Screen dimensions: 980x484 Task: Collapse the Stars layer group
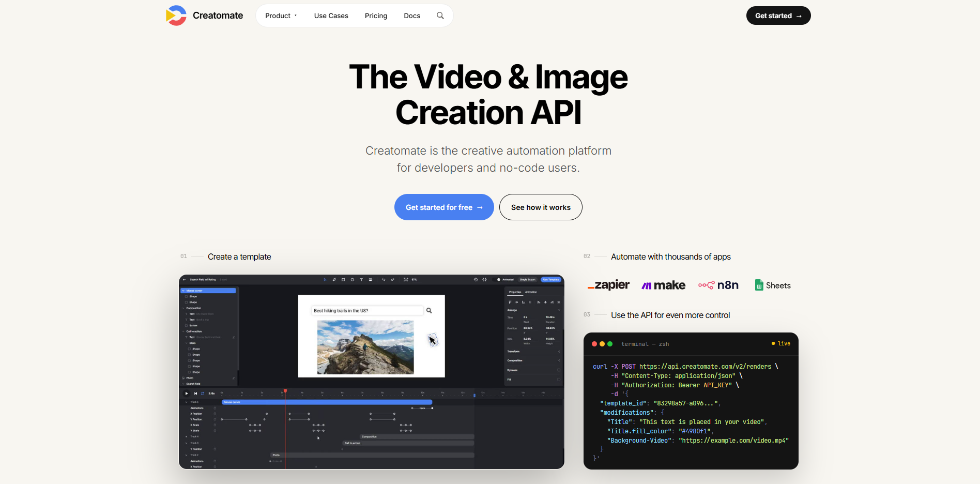click(x=187, y=343)
